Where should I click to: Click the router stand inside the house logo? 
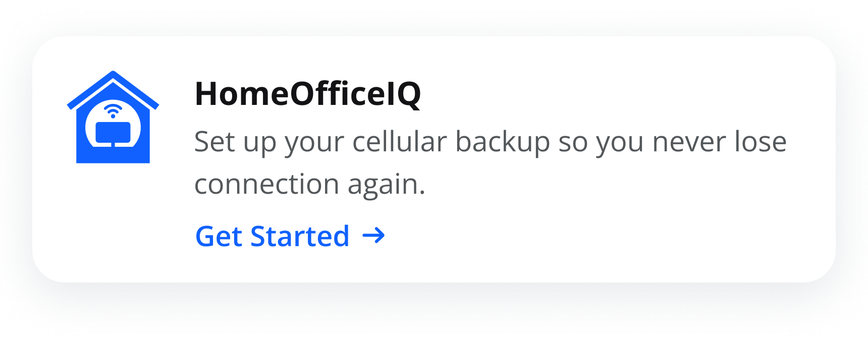pos(113,145)
